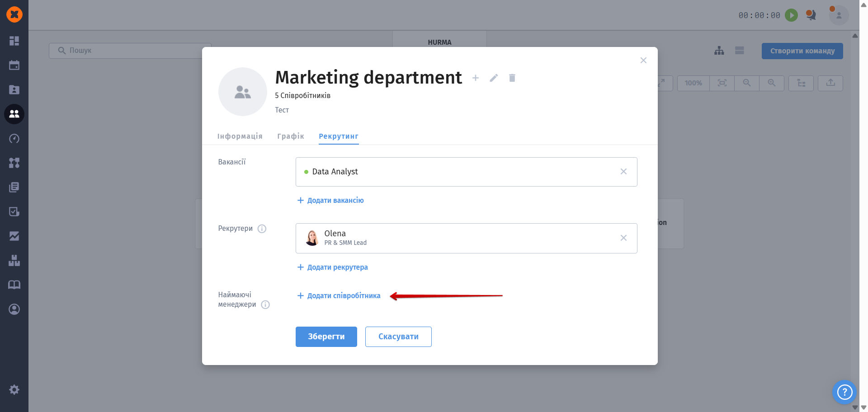Click Додати вакансію link

330,200
